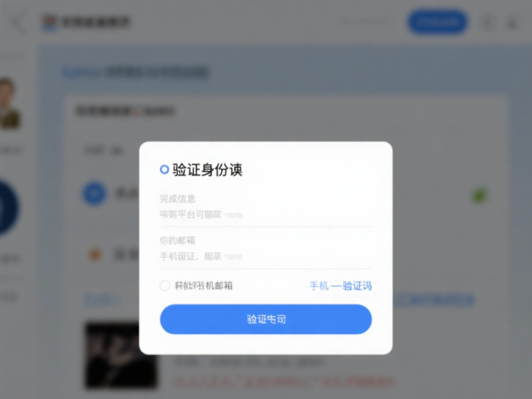The image size is (532, 399).
Task: Focus the 你的邮箱 input field
Action: click(x=265, y=256)
